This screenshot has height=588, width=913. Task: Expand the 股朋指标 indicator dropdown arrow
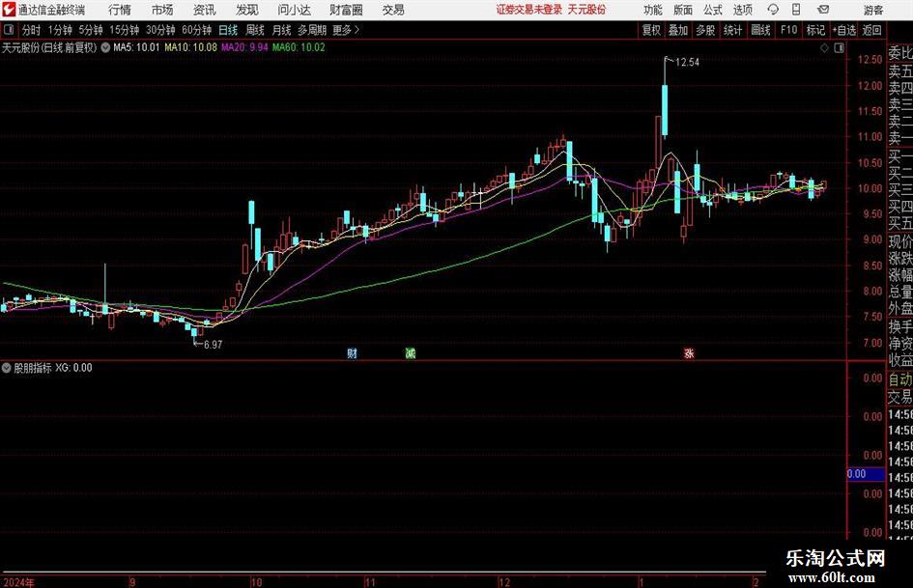(x=7, y=368)
